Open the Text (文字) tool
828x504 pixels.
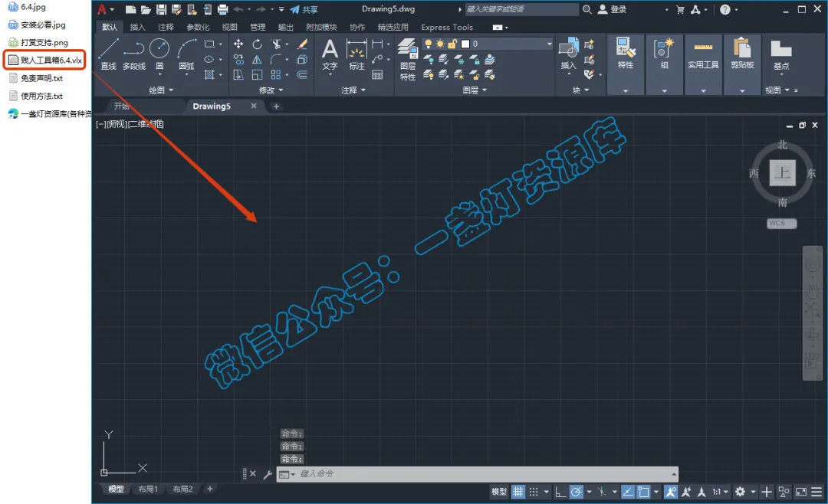pyautogui.click(x=330, y=55)
